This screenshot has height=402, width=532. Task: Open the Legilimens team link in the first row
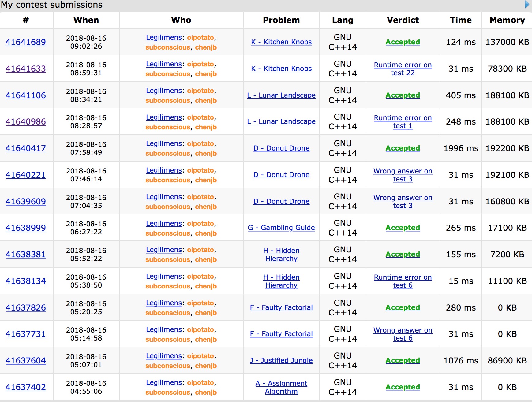click(164, 37)
